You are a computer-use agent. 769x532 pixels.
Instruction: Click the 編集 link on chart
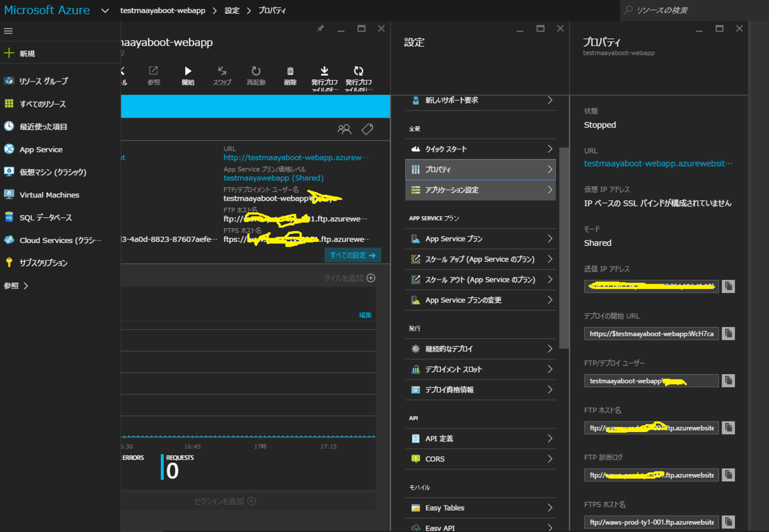366,315
